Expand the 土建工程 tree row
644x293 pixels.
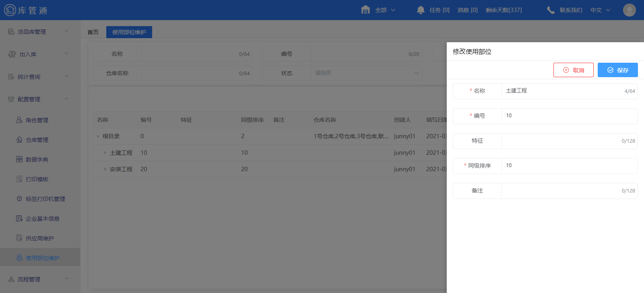point(105,153)
